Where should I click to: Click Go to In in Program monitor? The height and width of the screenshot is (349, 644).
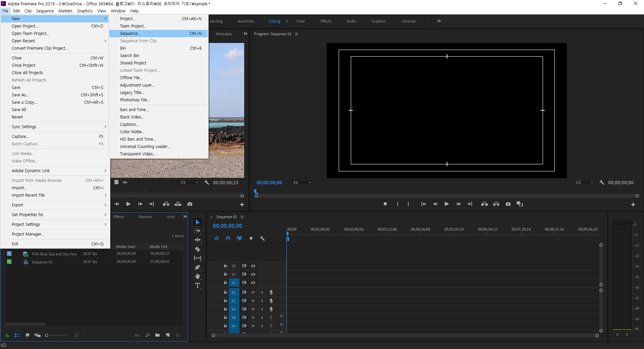click(x=424, y=204)
